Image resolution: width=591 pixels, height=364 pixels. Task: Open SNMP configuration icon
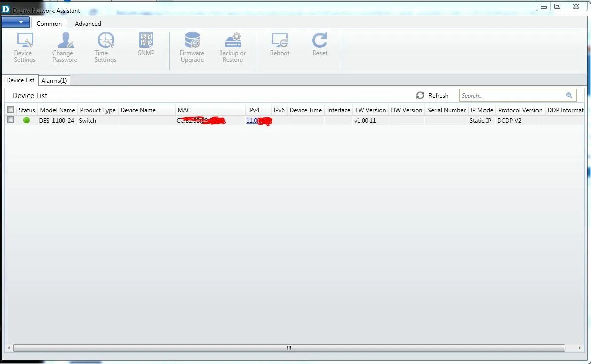146,44
